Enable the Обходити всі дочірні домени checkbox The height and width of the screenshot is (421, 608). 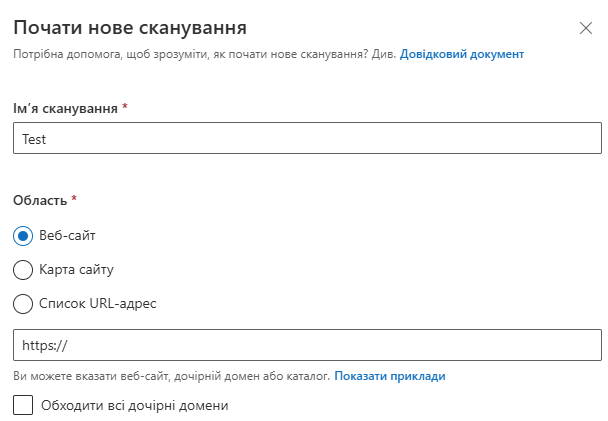pyautogui.click(x=23, y=406)
